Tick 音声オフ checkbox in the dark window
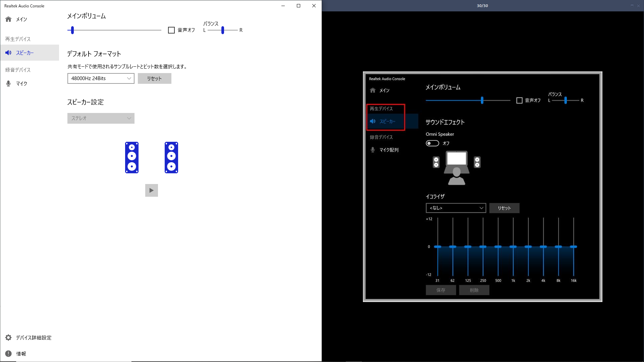The width and height of the screenshot is (644, 362). (x=520, y=101)
